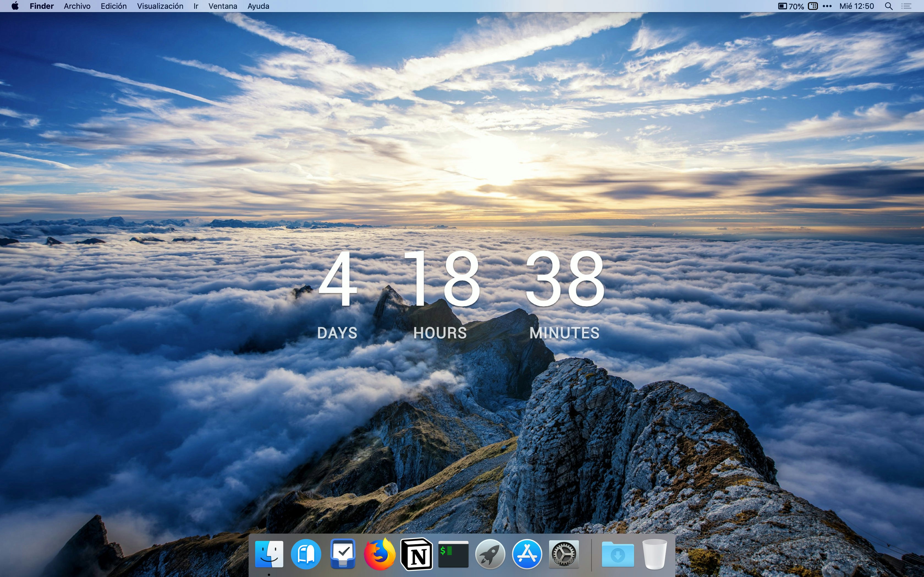Open the Terminal app icon
This screenshot has width=924, height=577.
point(453,554)
